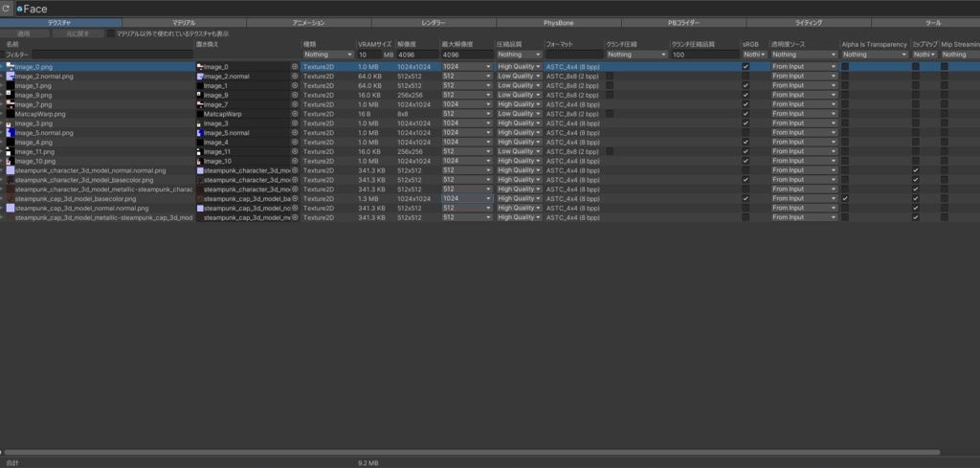
Task: Open object picker for Image_2.normal replacement
Action: click(295, 77)
